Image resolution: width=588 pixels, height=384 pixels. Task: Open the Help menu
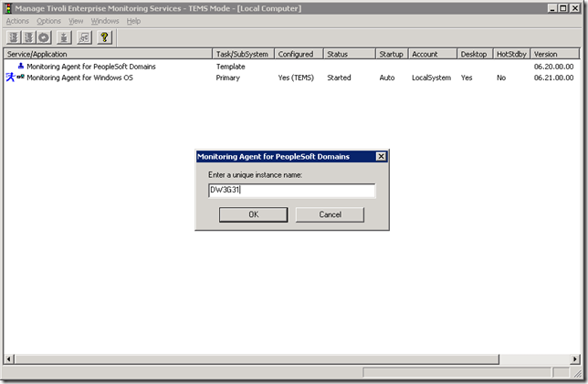[x=133, y=21]
